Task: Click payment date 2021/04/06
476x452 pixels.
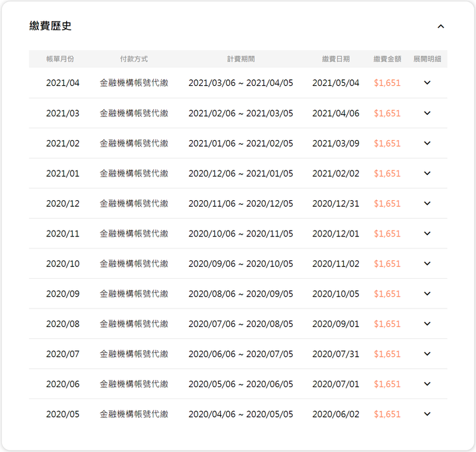Action: 336,113
